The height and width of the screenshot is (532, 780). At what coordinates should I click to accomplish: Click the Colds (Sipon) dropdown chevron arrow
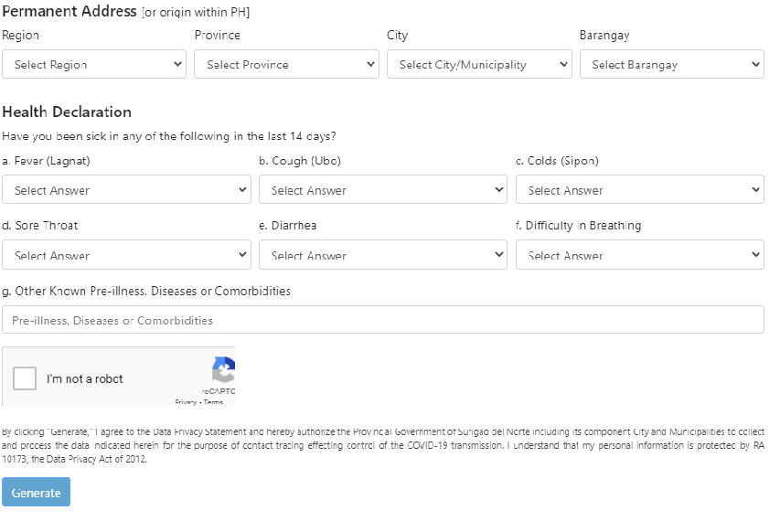[755, 190]
